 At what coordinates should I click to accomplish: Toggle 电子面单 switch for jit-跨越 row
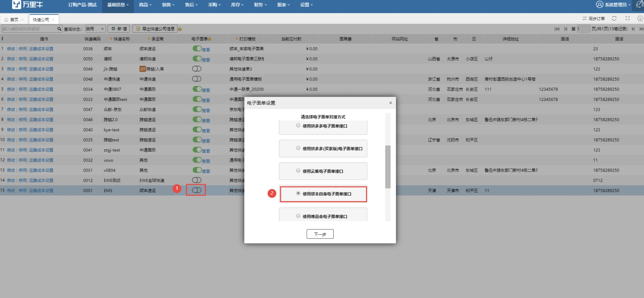pyautogui.click(x=197, y=69)
